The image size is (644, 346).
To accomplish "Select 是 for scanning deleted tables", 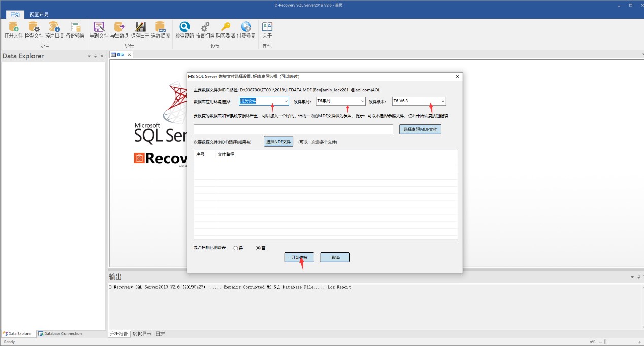I will pyautogui.click(x=236, y=248).
